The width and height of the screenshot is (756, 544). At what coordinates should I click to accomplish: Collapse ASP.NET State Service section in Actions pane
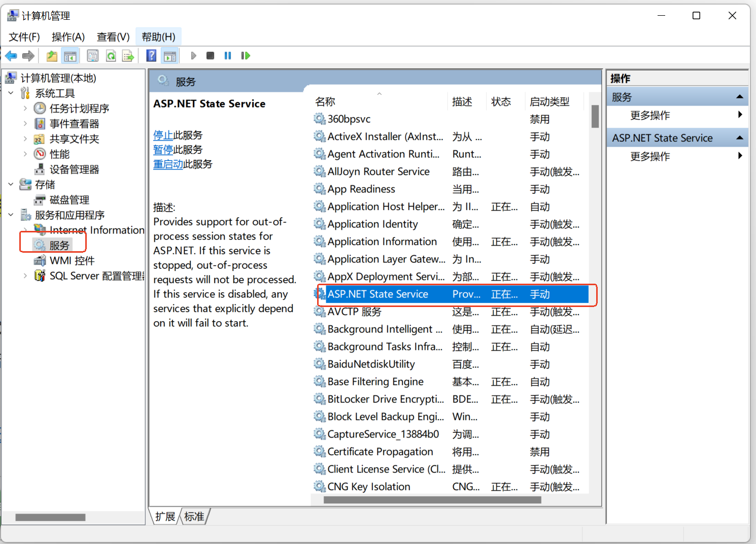coord(739,138)
